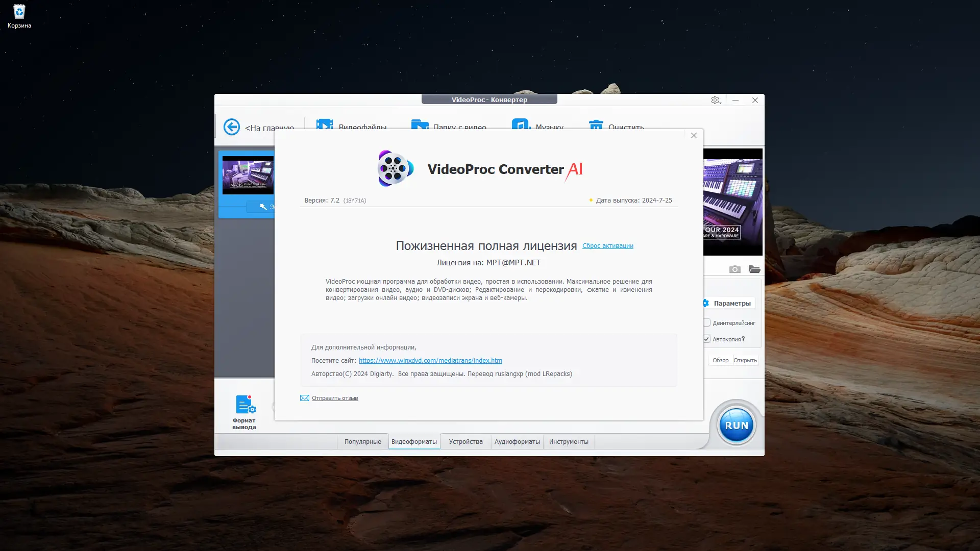Open the winxdvd.com website link
This screenshot has height=551, width=980.
coord(430,361)
